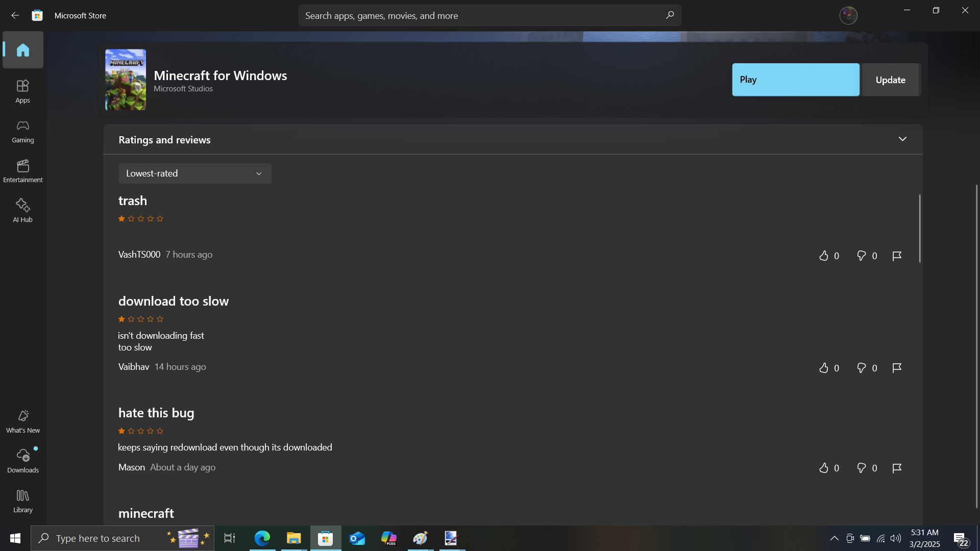Like the 'trash' review by VashTS000
Image resolution: width=980 pixels, height=551 pixels.
point(824,256)
